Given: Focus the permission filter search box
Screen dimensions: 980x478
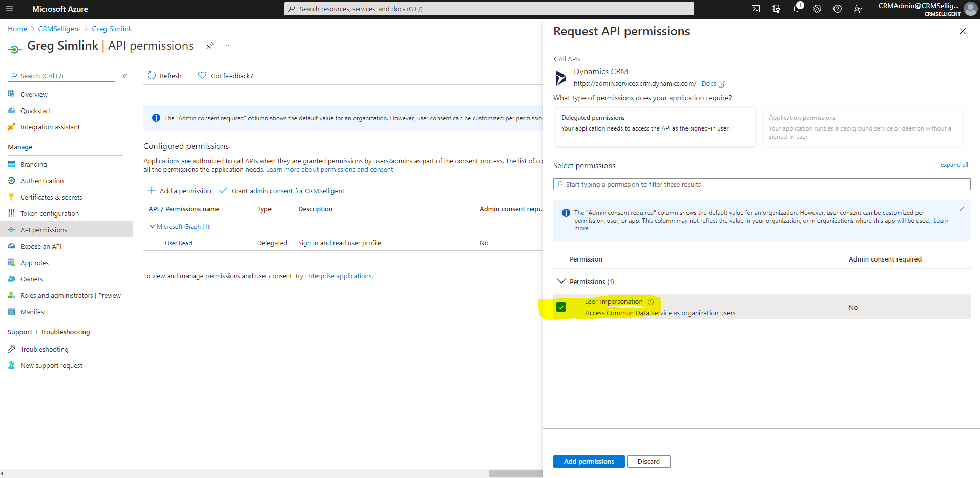Looking at the screenshot, I should 761,184.
